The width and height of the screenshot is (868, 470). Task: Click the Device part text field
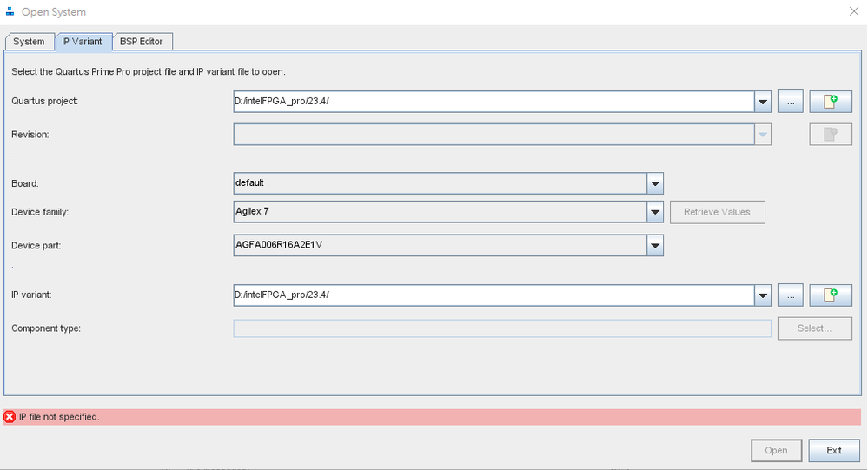439,246
